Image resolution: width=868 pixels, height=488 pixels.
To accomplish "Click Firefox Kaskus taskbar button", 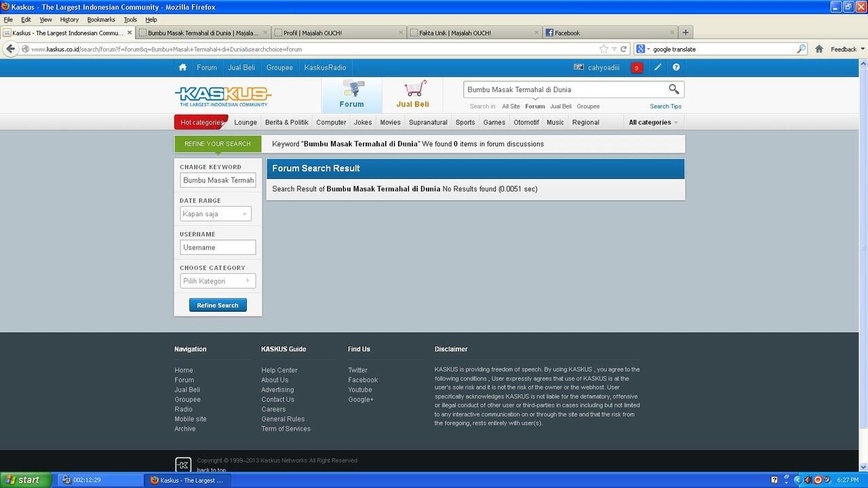I will (x=188, y=480).
